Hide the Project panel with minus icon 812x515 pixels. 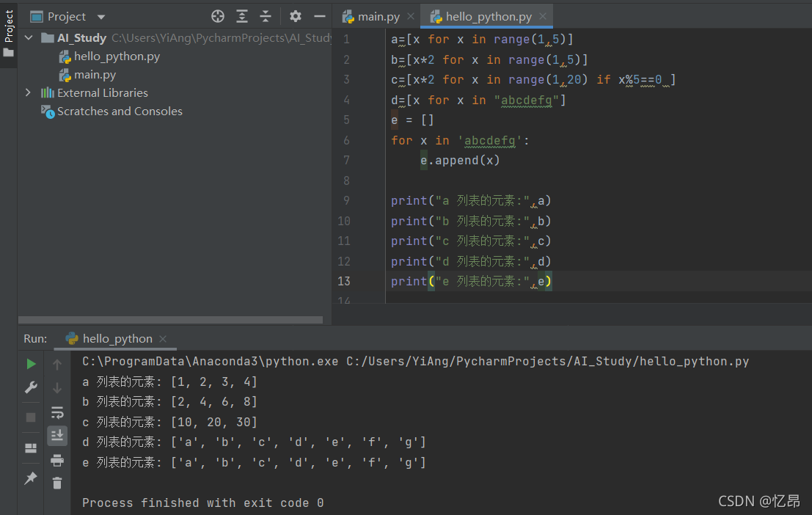pyautogui.click(x=320, y=17)
